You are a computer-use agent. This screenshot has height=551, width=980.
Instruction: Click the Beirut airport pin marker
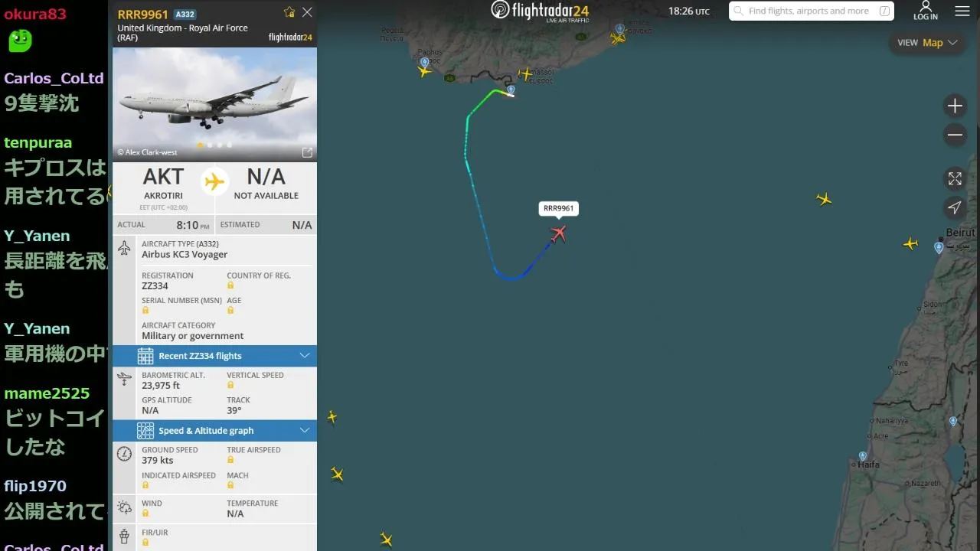939,248
